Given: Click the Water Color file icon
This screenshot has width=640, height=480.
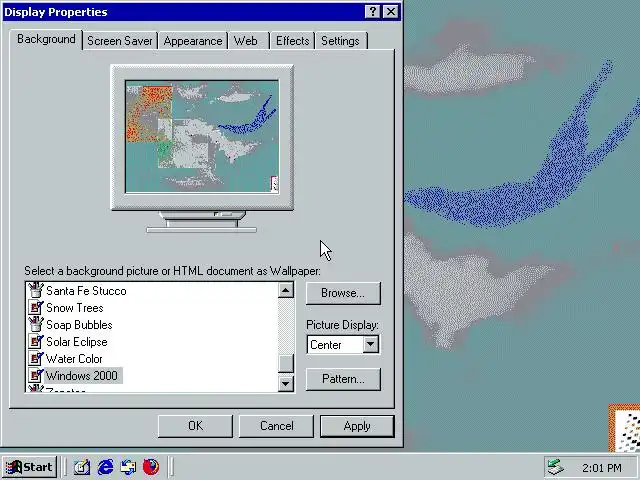Looking at the screenshot, I should (x=36, y=359).
